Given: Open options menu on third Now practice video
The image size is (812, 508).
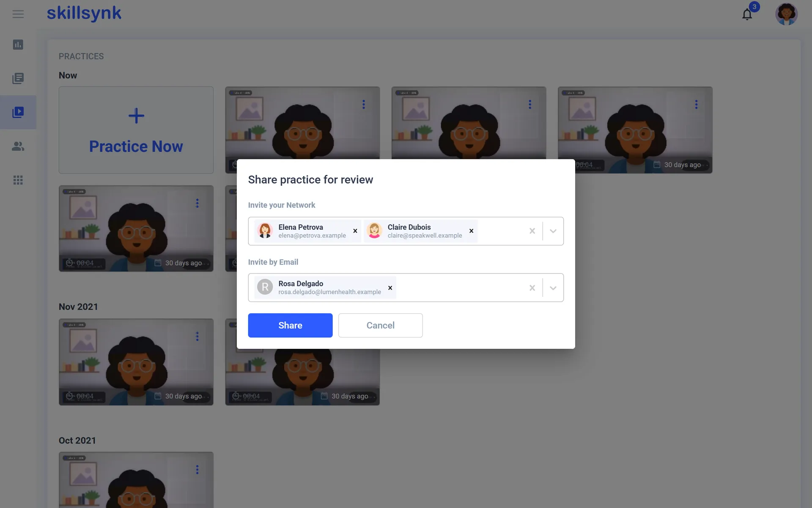Looking at the screenshot, I should [696, 104].
